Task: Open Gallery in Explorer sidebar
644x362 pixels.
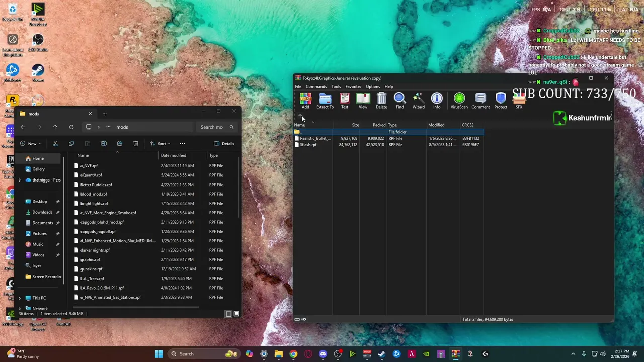Action: click(x=38, y=169)
